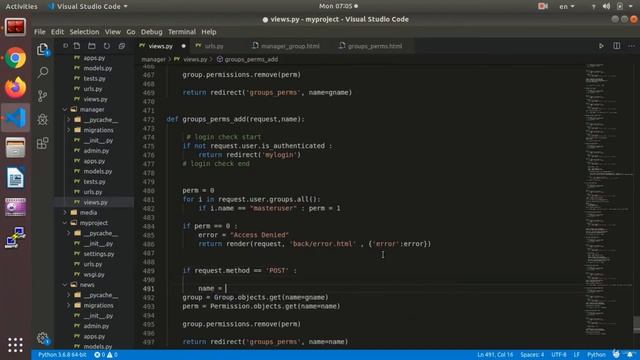Image resolution: width=640 pixels, height=360 pixels.
Task: Expand migrations under manager folder
Action: click(x=98, y=130)
